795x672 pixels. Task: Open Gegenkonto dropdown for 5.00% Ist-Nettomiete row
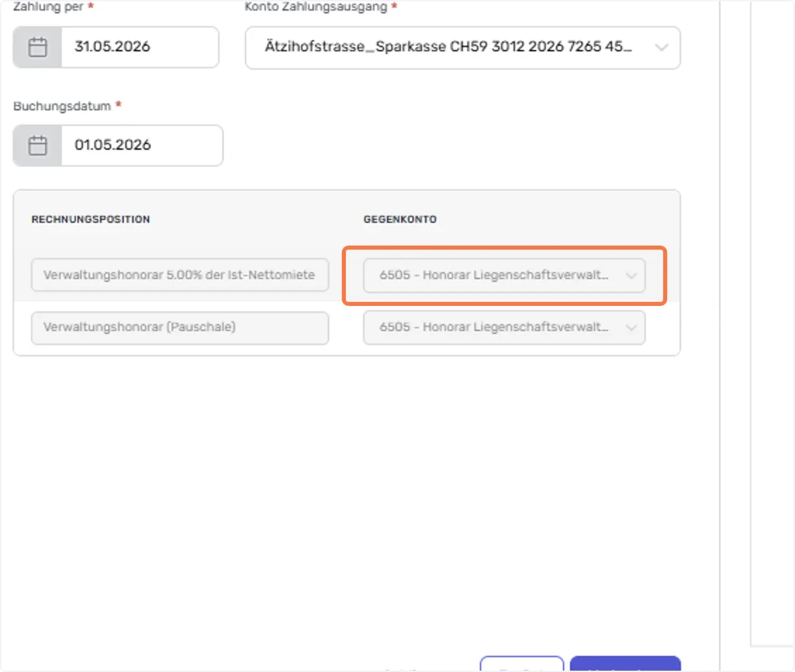504,275
